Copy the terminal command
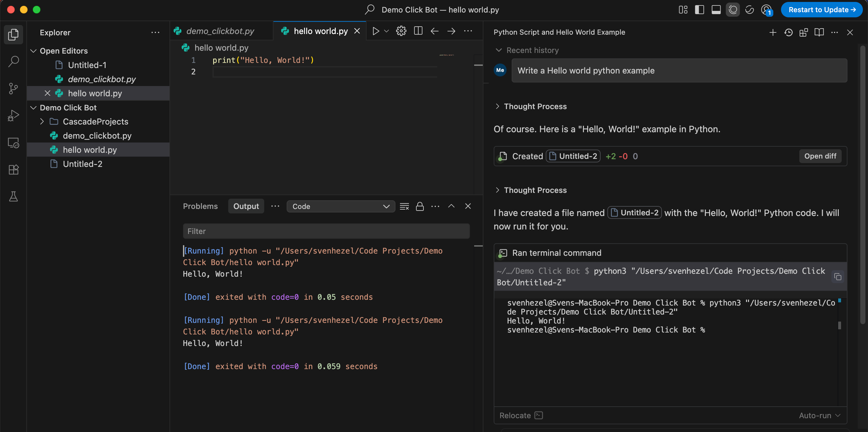Viewport: 868px width, 432px height. [838, 277]
